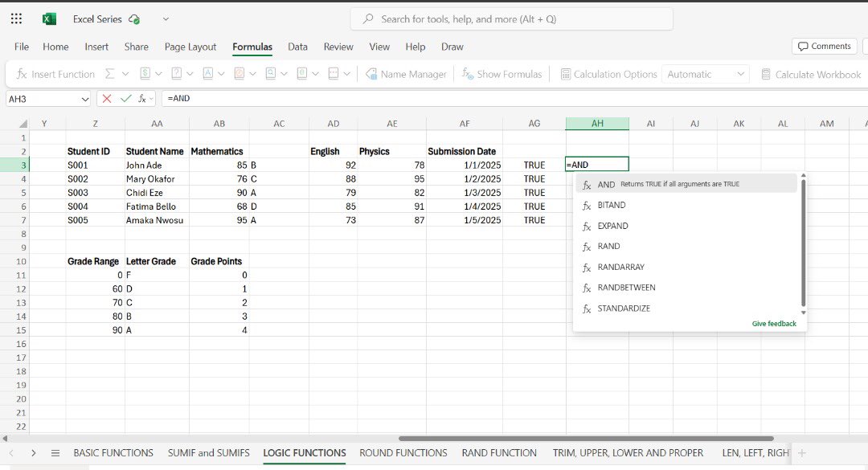This screenshot has width=868, height=470.
Task: Expand the AutoSum dropdown arrow
Action: pyautogui.click(x=125, y=74)
